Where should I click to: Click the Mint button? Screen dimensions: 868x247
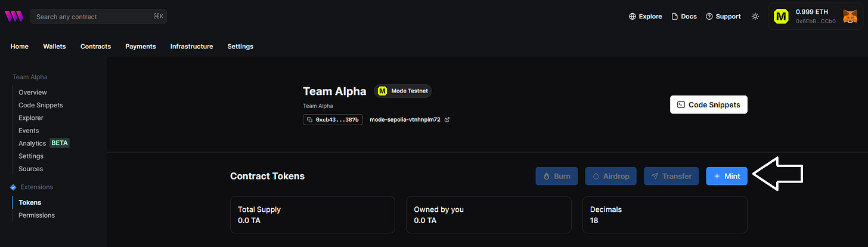(x=727, y=176)
